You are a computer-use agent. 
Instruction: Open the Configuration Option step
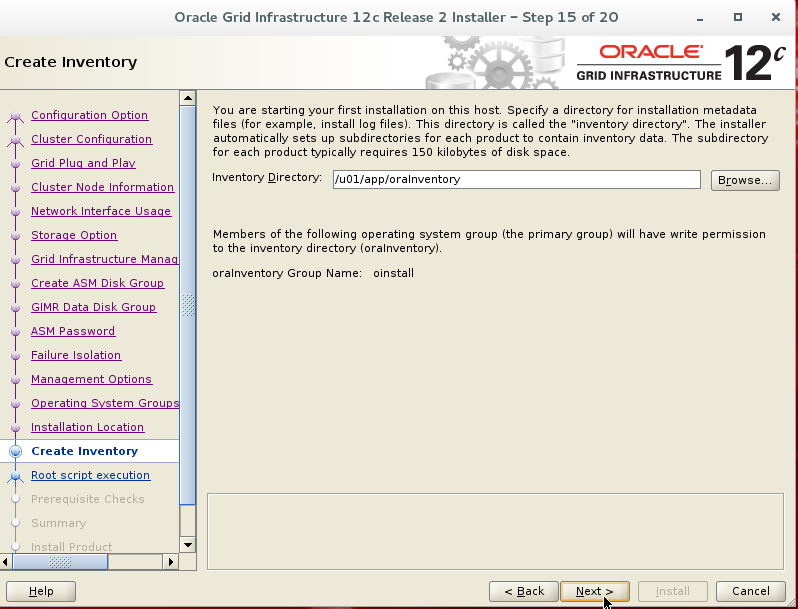pos(90,115)
